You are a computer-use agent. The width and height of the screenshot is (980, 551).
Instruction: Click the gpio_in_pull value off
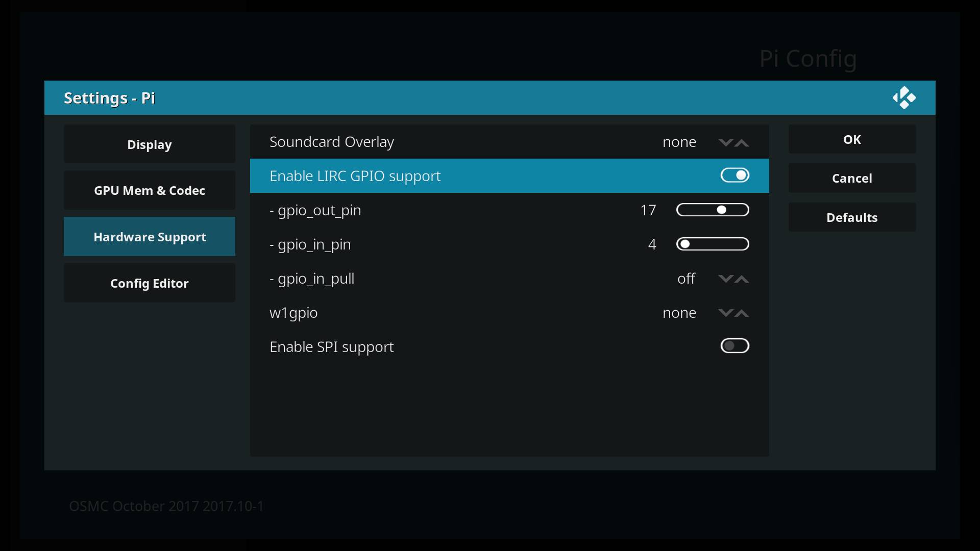click(687, 279)
